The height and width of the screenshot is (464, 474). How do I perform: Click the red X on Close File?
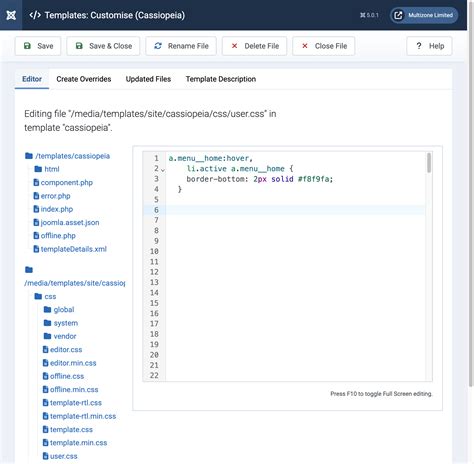tap(305, 46)
